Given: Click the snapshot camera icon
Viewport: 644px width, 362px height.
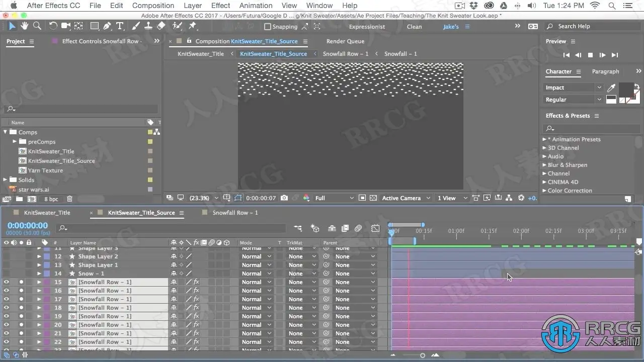Looking at the screenshot, I should (284, 198).
